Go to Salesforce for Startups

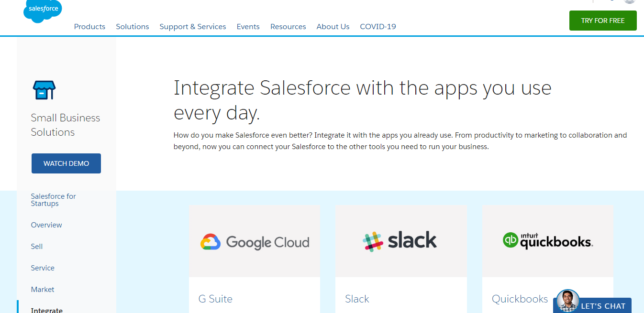pyautogui.click(x=53, y=200)
